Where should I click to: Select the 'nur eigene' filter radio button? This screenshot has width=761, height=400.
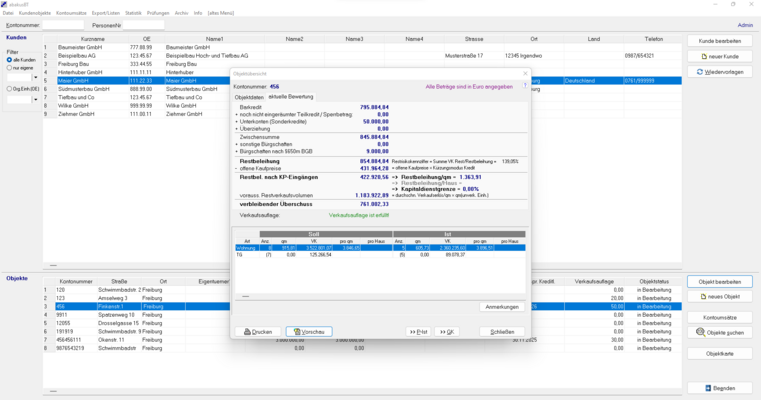coord(9,68)
